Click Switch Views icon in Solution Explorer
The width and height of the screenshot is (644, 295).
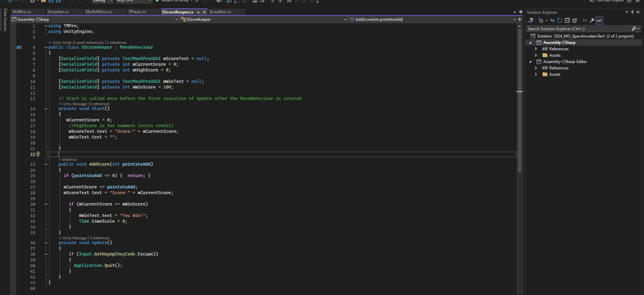tap(530, 20)
